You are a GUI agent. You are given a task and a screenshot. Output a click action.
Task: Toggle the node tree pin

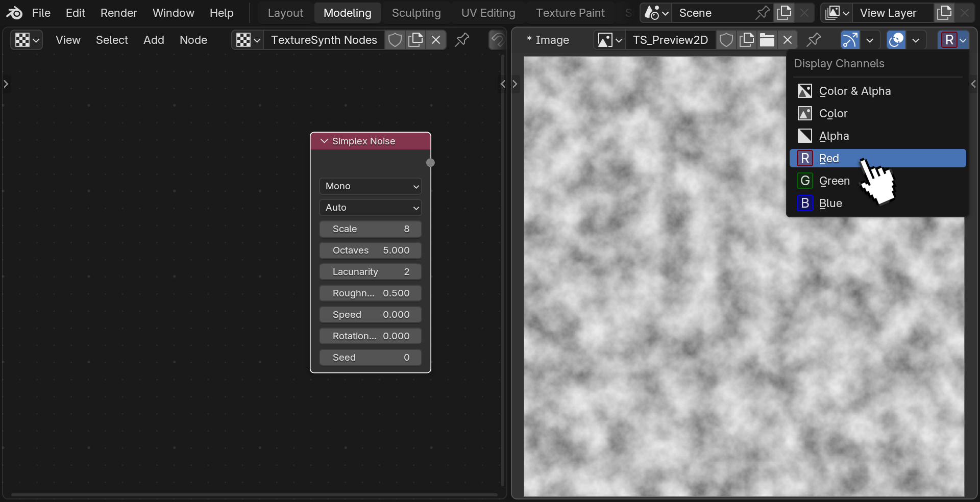pos(462,40)
